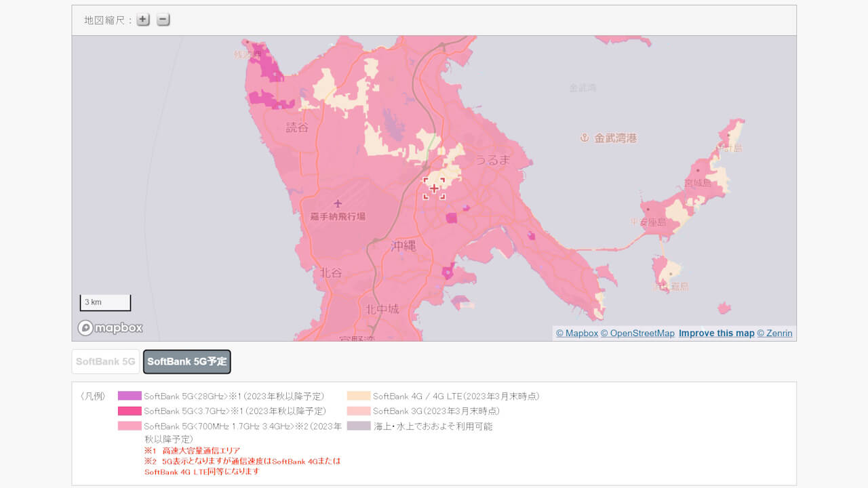Click the anchor icon at 金武湾港
Screen dimensions: 868x488
point(585,136)
